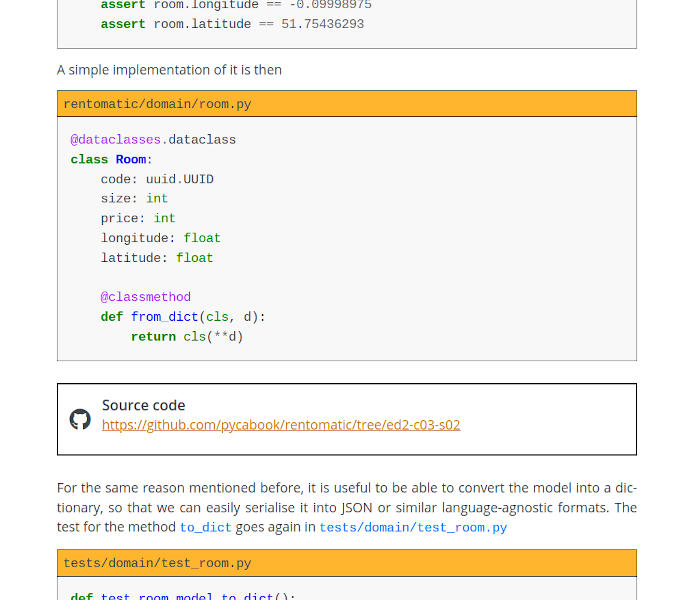The image size is (694, 600).
Task: Click inline tests/domain/test_room.py in paragraph
Action: pyautogui.click(x=413, y=527)
